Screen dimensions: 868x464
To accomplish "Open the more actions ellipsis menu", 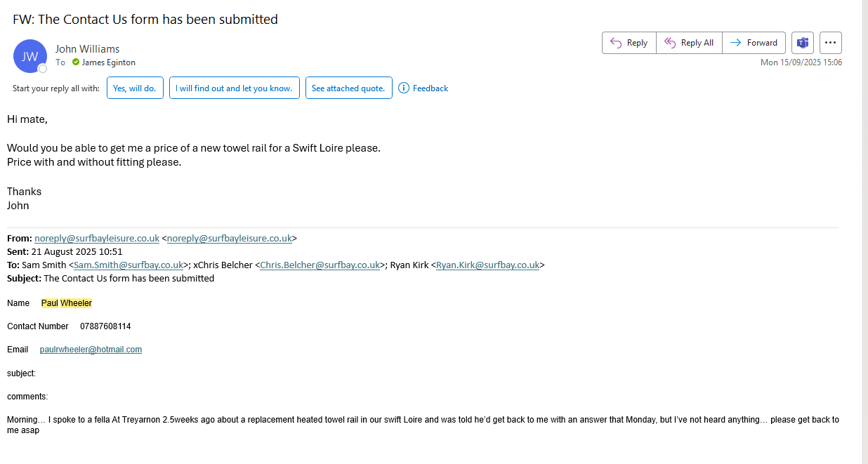I will pyautogui.click(x=831, y=43).
